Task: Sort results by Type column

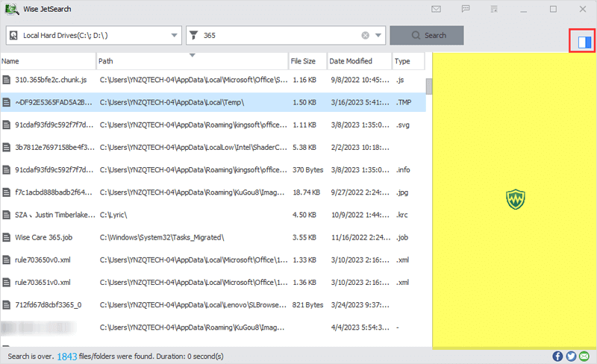Action: click(408, 61)
